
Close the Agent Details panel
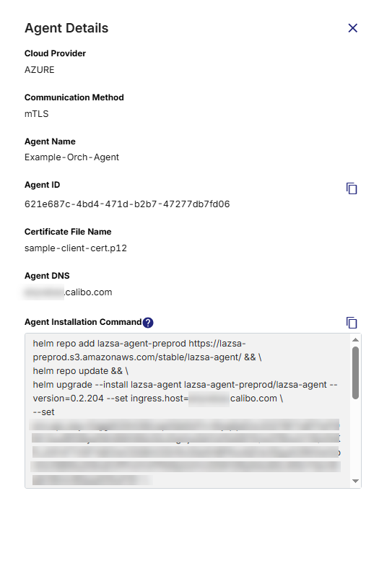pyautogui.click(x=352, y=28)
